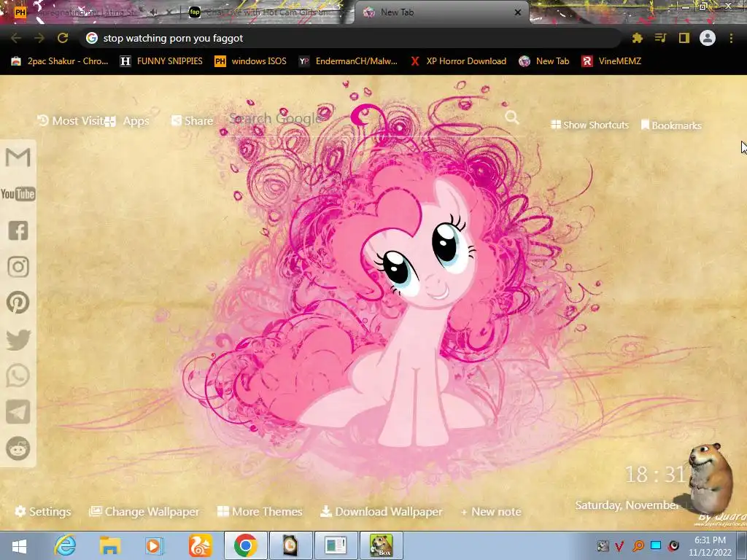Open the hamster Box app in the taskbar

pyautogui.click(x=381, y=545)
